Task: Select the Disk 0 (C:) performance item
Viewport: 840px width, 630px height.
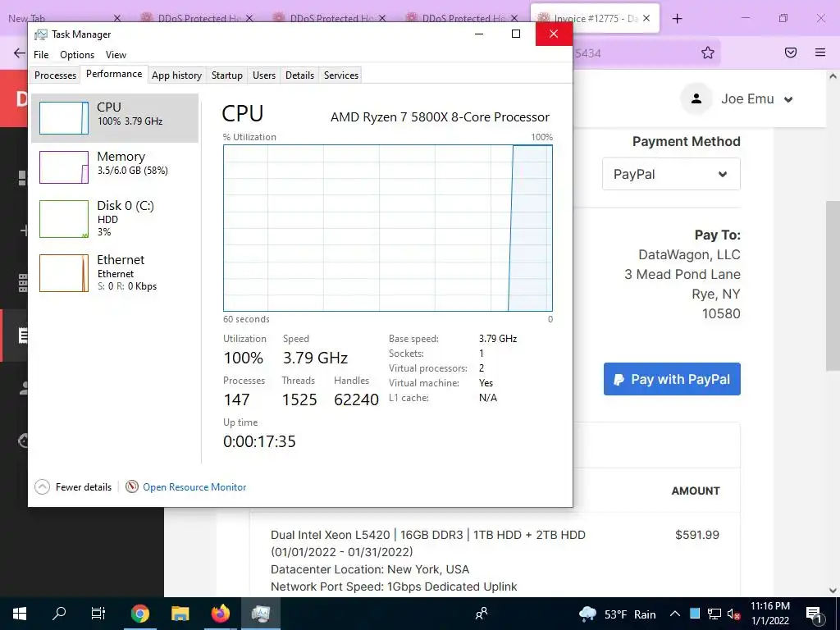Action: (x=115, y=218)
